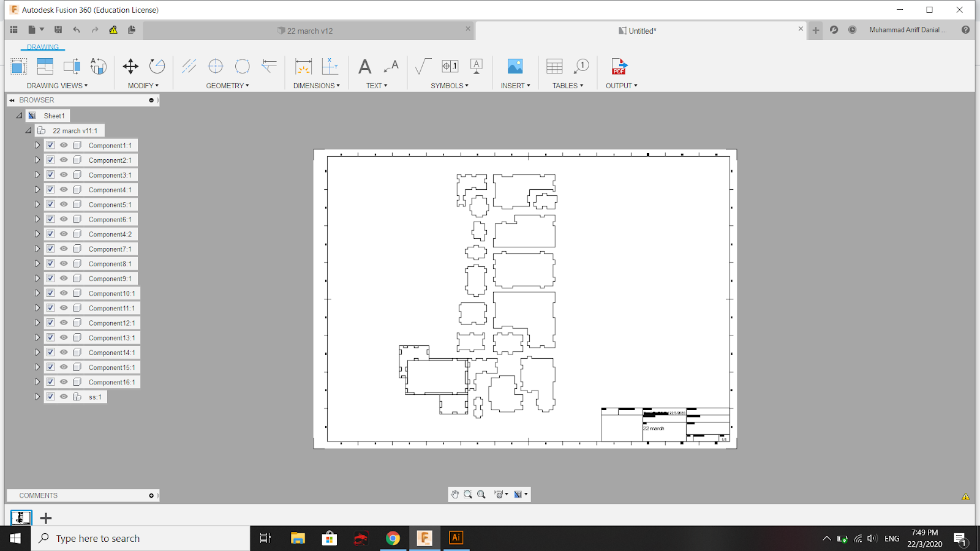Click the Zoom tool in navigation bar
Image resolution: width=980 pixels, height=551 pixels.
[x=469, y=494]
